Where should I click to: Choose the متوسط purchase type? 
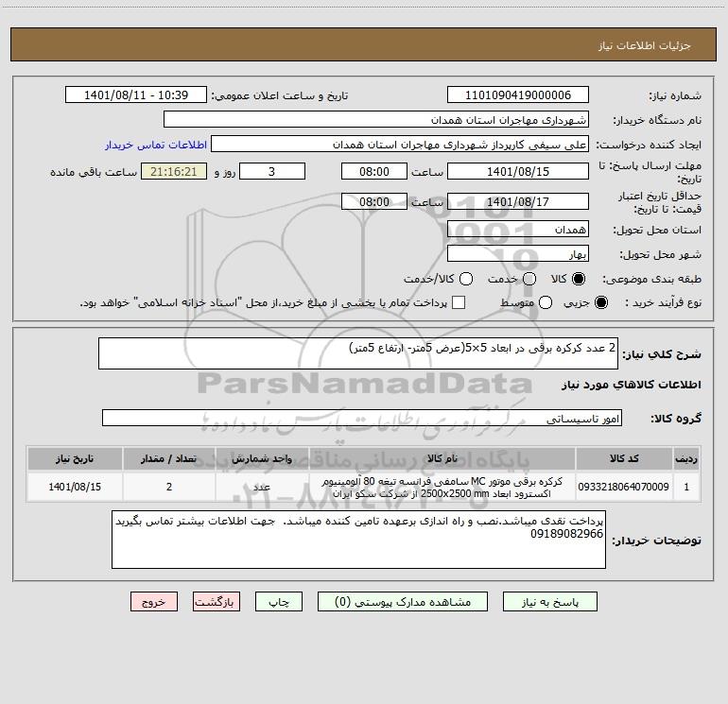[x=546, y=303]
